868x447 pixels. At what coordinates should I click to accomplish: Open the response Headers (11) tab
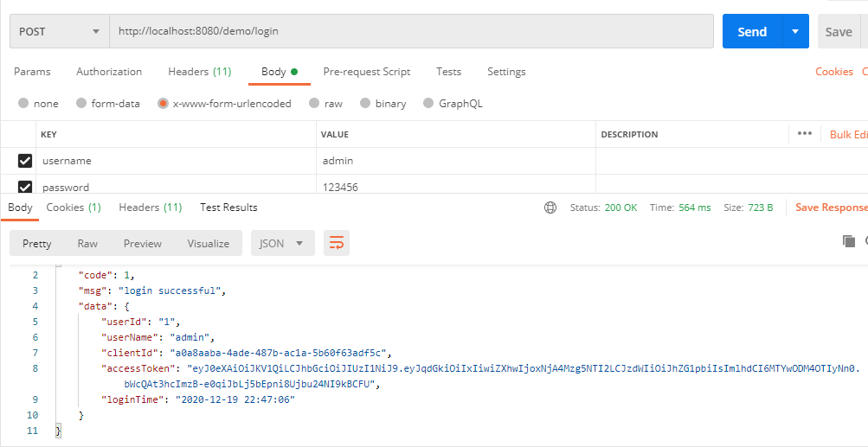click(151, 208)
